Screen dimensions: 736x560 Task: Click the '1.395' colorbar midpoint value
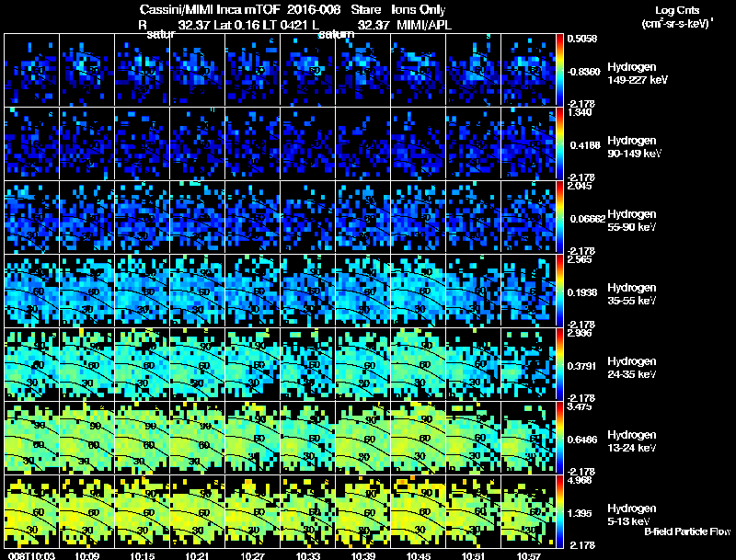(581, 514)
